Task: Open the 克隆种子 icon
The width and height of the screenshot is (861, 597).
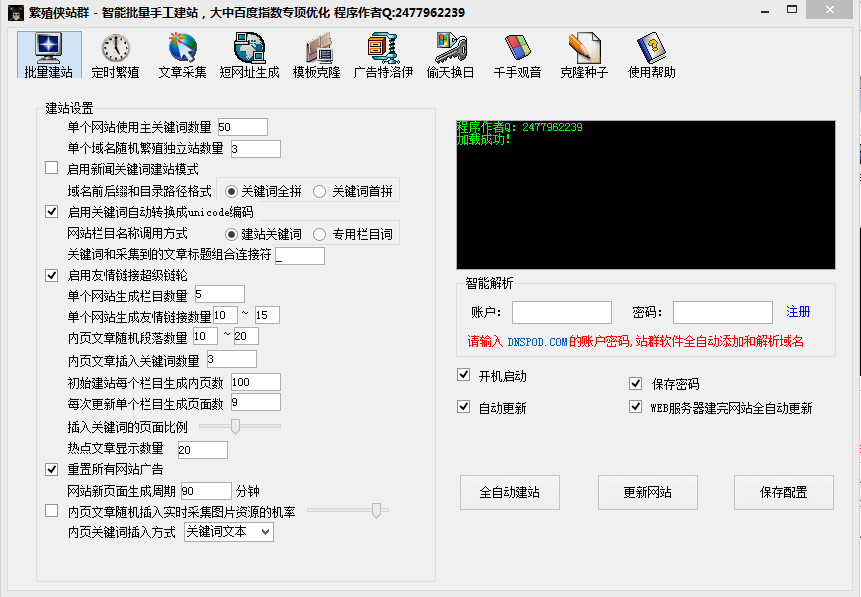Action: tap(584, 55)
